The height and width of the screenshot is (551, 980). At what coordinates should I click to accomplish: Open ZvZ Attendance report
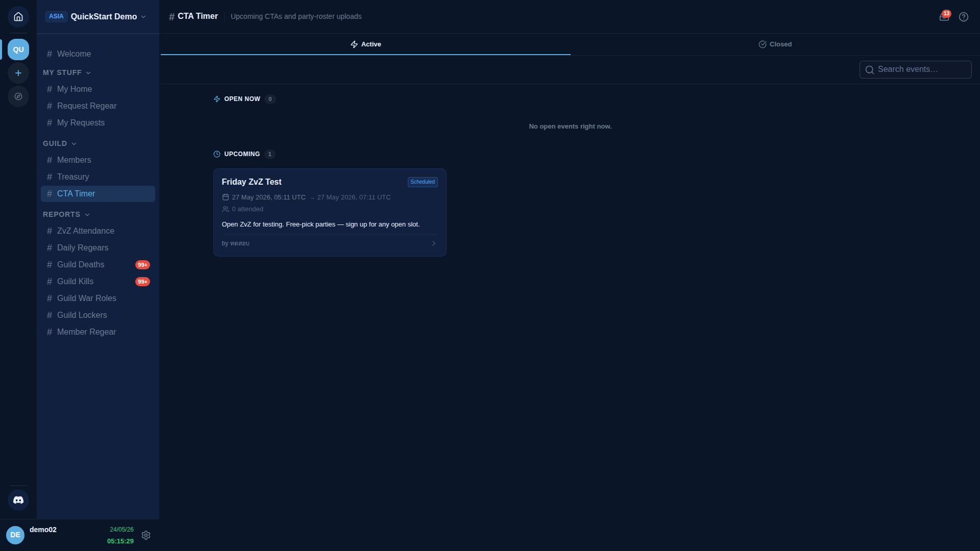point(98,231)
